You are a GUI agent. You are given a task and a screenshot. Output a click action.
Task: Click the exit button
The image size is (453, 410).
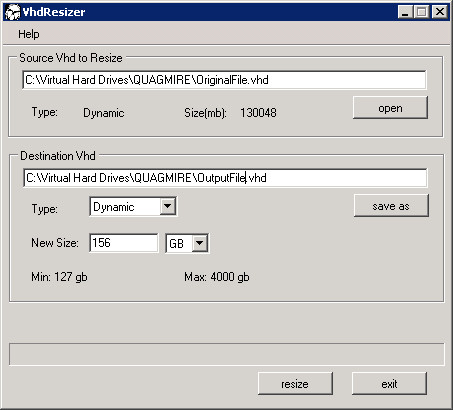(x=389, y=384)
